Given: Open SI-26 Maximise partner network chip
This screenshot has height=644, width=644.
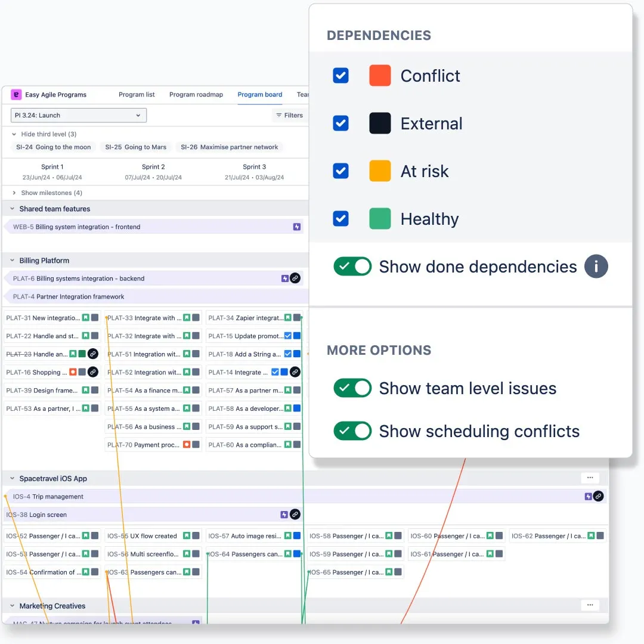Looking at the screenshot, I should click(x=230, y=147).
